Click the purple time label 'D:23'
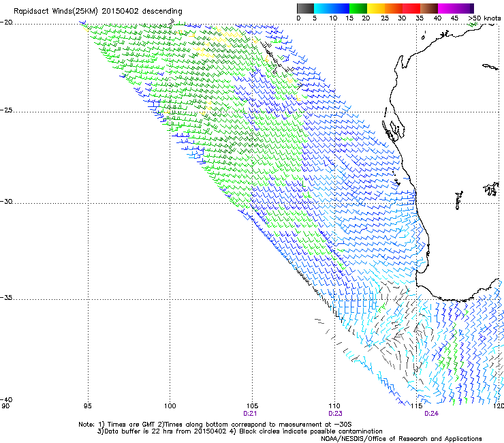Screen dimensions: 504x443 click(335, 414)
